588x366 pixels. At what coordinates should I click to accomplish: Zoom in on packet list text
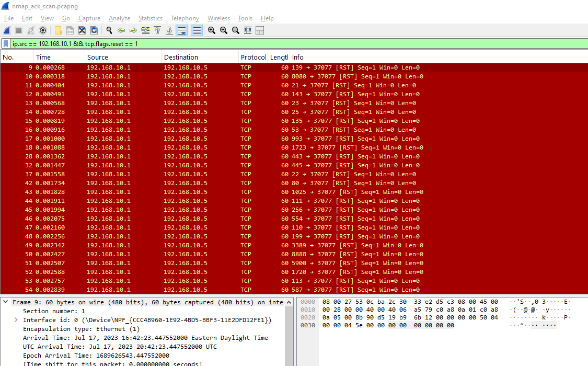(211, 30)
